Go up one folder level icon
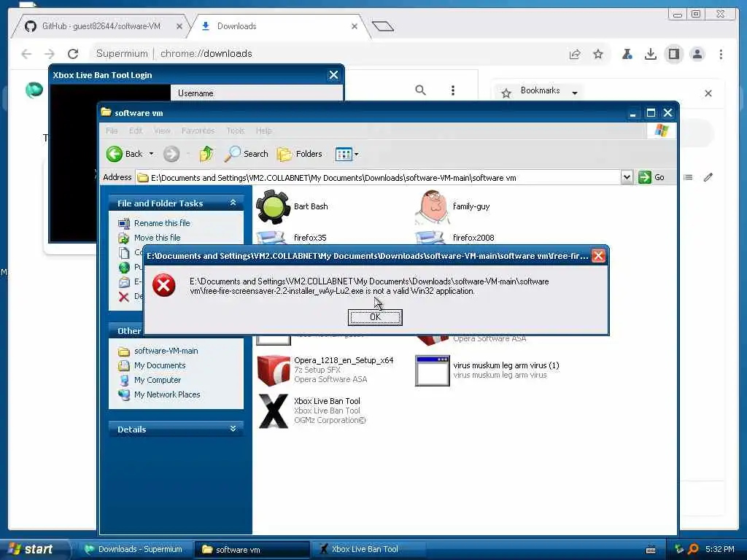The image size is (747, 560). tap(206, 154)
